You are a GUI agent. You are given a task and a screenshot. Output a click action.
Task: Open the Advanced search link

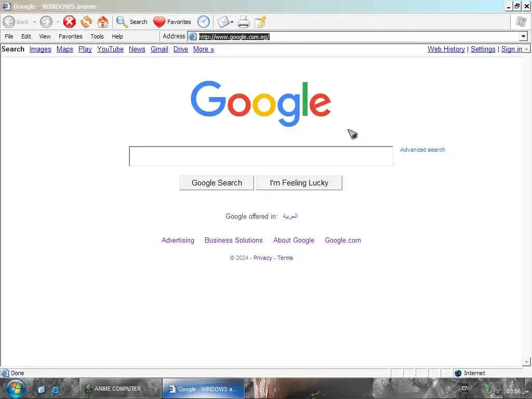pos(422,150)
